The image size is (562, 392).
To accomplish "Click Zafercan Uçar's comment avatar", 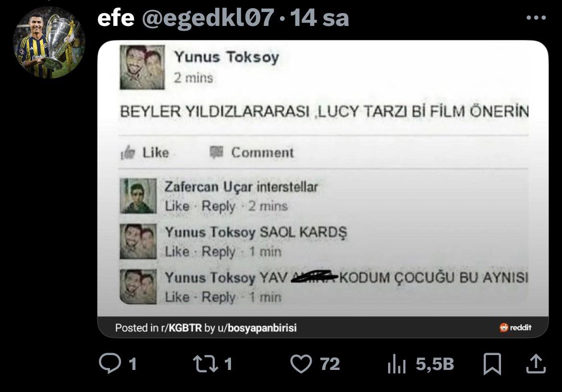I will pos(138,196).
